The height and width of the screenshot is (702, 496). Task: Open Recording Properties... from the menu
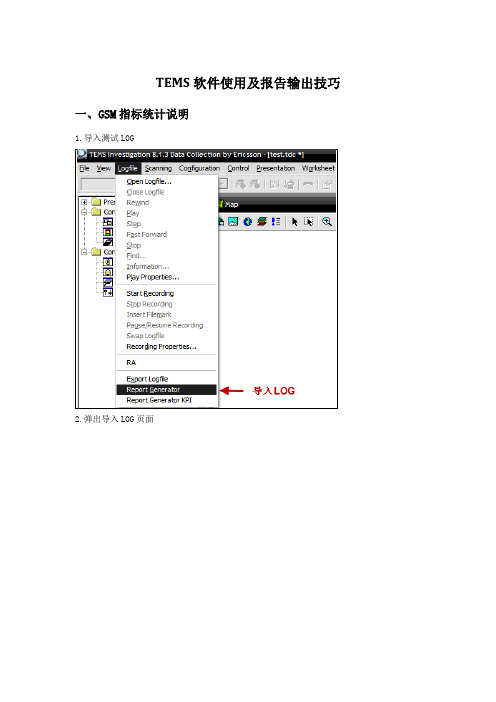167,347
